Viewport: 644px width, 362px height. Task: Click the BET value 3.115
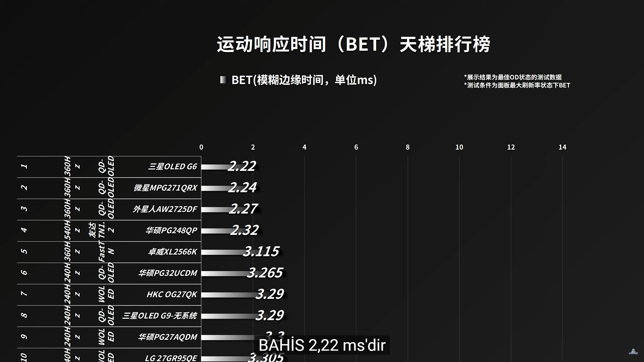click(261, 252)
